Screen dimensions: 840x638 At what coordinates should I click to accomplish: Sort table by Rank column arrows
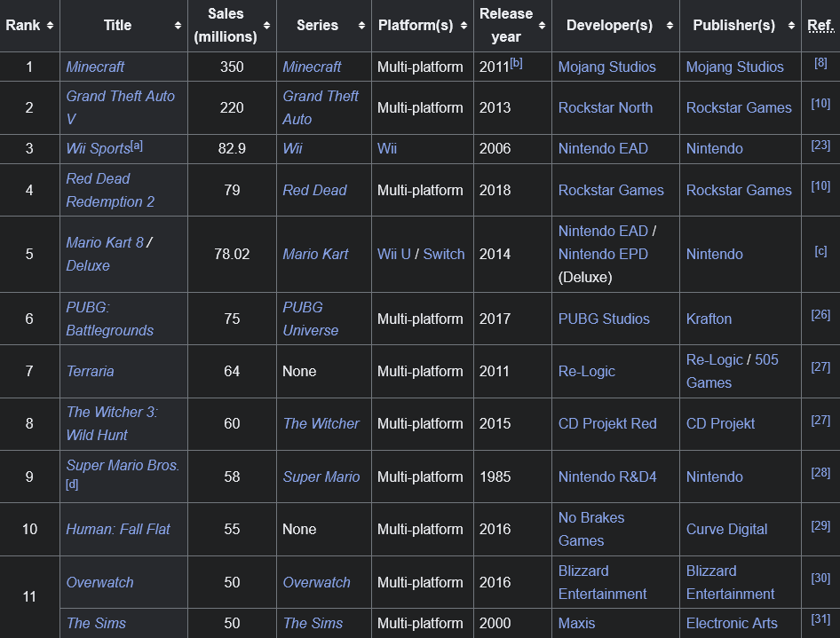(50, 26)
